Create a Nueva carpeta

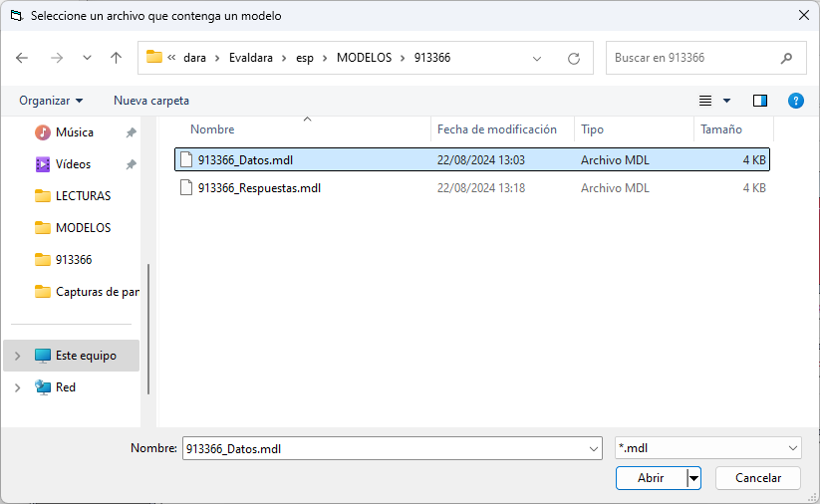click(151, 101)
